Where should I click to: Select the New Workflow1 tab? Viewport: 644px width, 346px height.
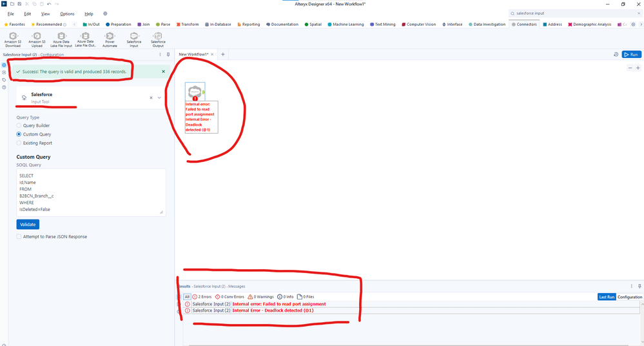pos(193,54)
